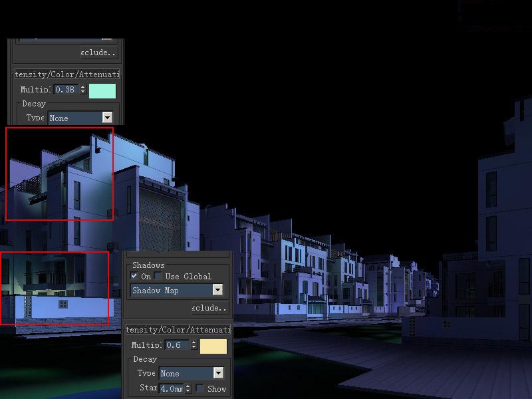Toggle the Shadows On checkbox
This screenshot has height=399, width=532.
point(134,276)
